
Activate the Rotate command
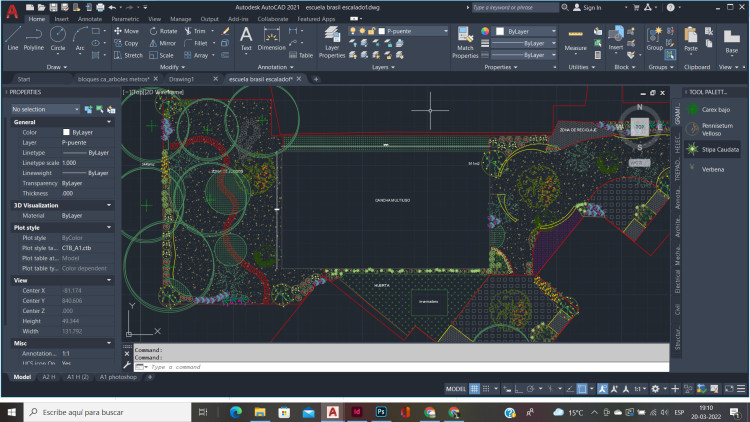point(163,31)
